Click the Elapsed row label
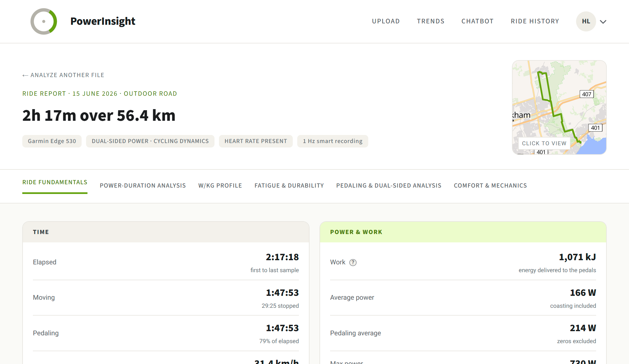629x364 pixels. pyautogui.click(x=45, y=262)
